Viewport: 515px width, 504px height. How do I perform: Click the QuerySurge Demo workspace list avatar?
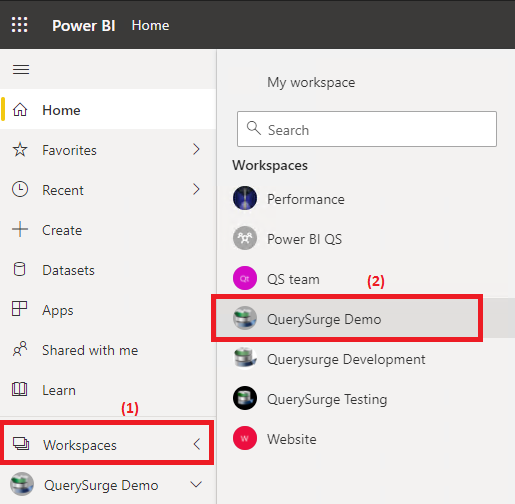245,318
